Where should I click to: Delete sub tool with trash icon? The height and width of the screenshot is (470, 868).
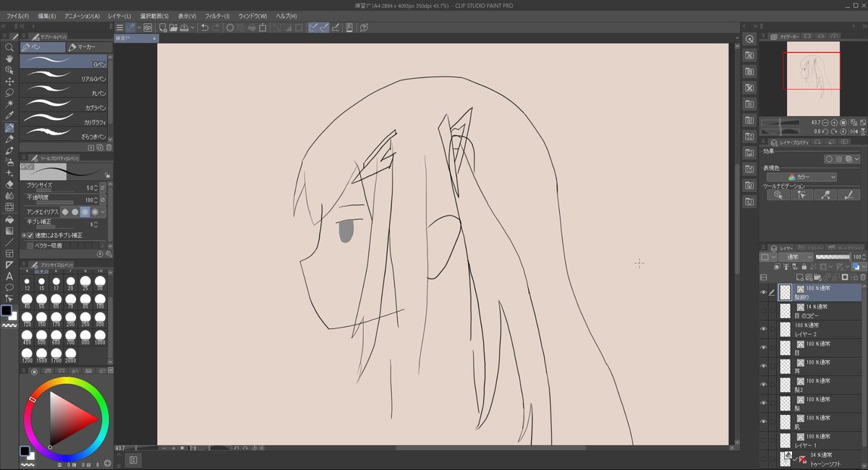(109, 148)
